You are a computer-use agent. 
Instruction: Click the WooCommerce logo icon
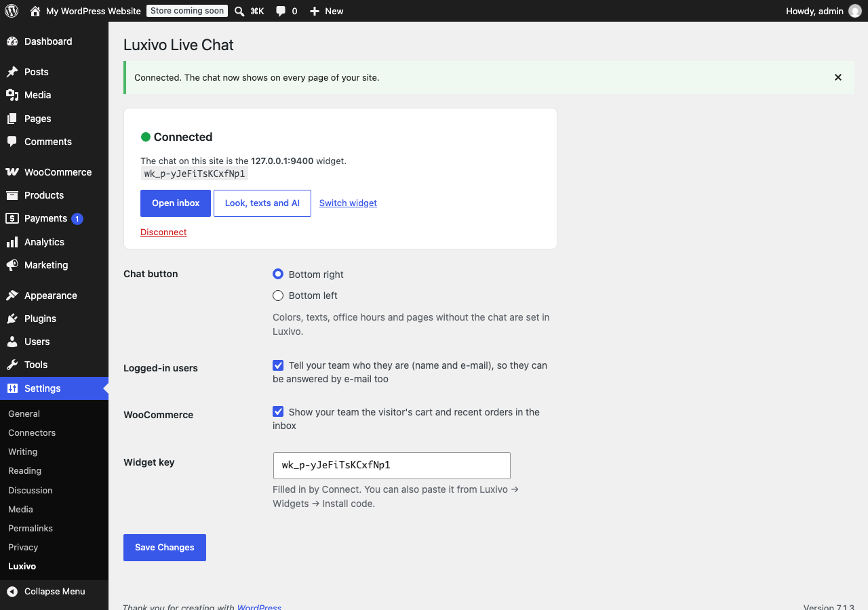(x=12, y=172)
